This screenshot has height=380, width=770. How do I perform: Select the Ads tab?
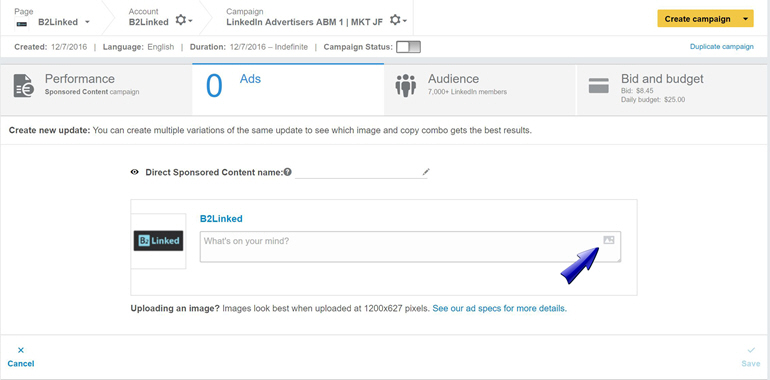coord(288,89)
